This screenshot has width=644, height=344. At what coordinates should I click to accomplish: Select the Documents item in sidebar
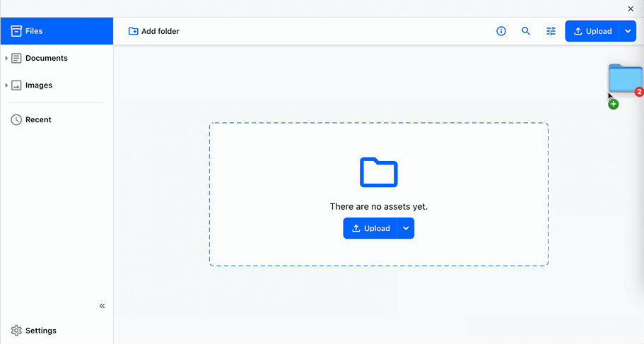click(x=47, y=58)
